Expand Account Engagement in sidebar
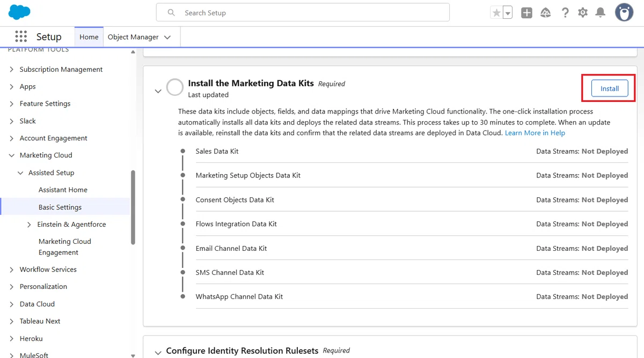The width and height of the screenshot is (644, 358). [x=12, y=138]
